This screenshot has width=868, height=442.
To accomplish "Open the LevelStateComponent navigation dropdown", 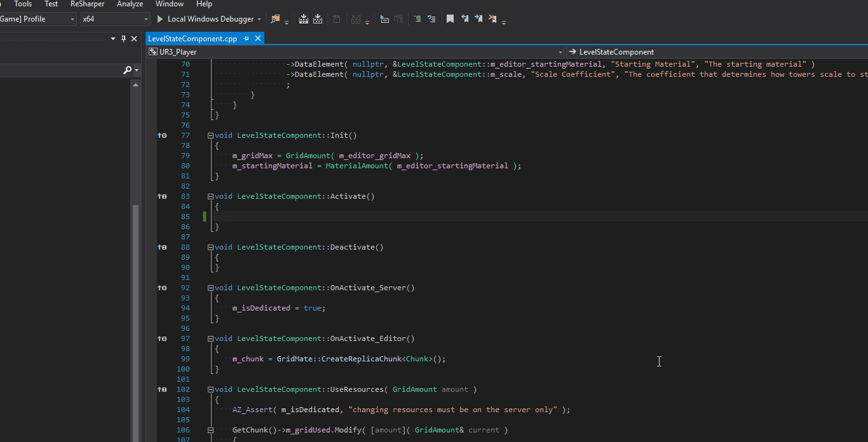I will click(716, 52).
